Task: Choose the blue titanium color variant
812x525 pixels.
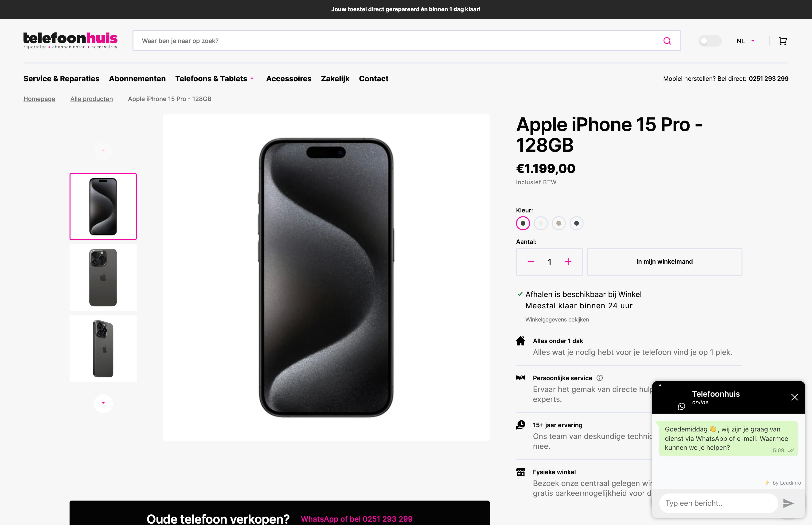Action: 577,223
